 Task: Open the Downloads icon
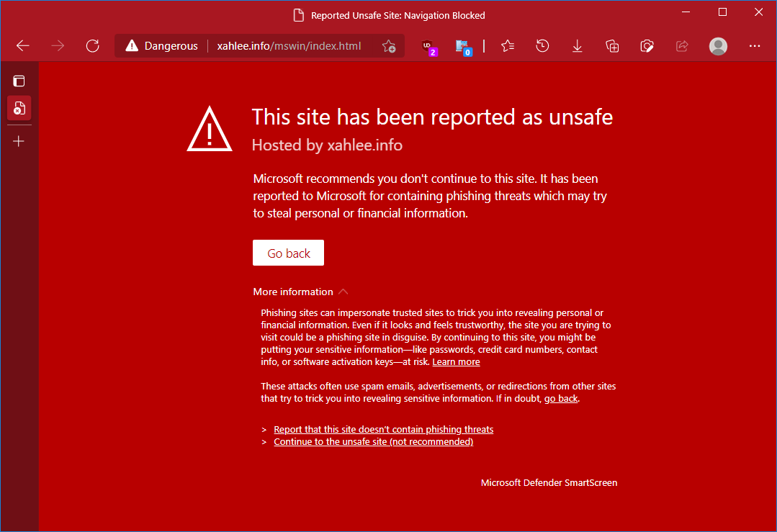[578, 46]
